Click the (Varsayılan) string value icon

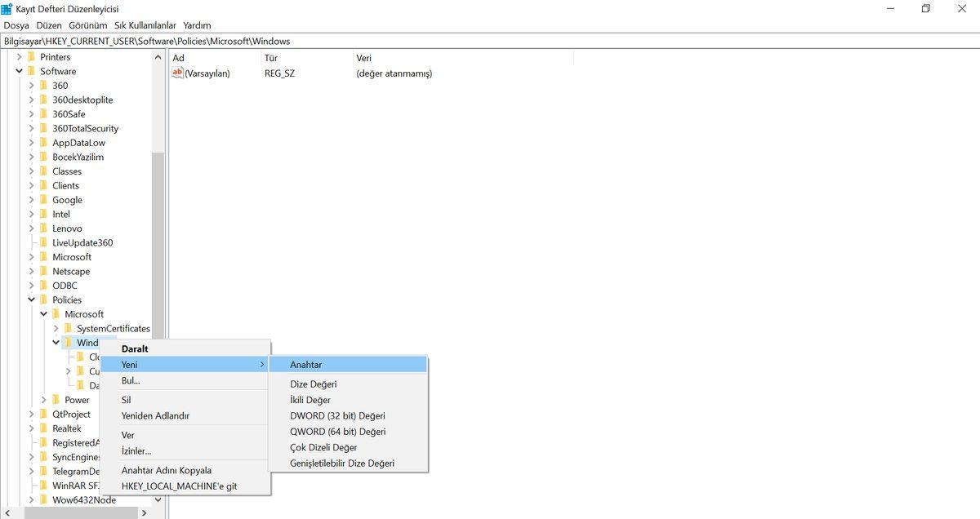pos(178,73)
